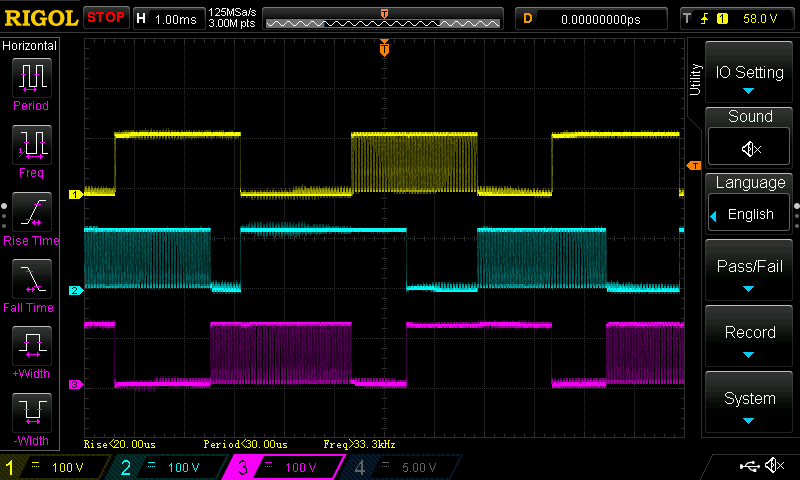Image resolution: width=800 pixels, height=480 pixels.
Task: Click channel 3 magenta ground marker
Action: (76, 385)
